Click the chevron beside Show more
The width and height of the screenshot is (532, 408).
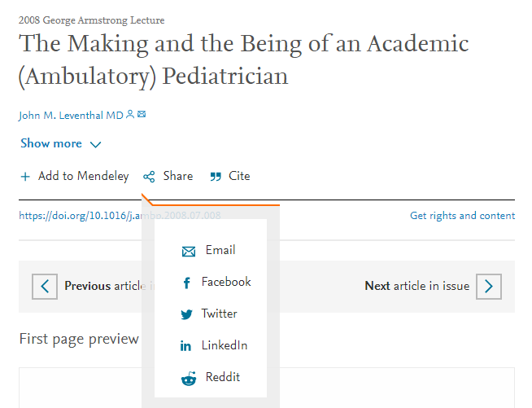pos(96,145)
